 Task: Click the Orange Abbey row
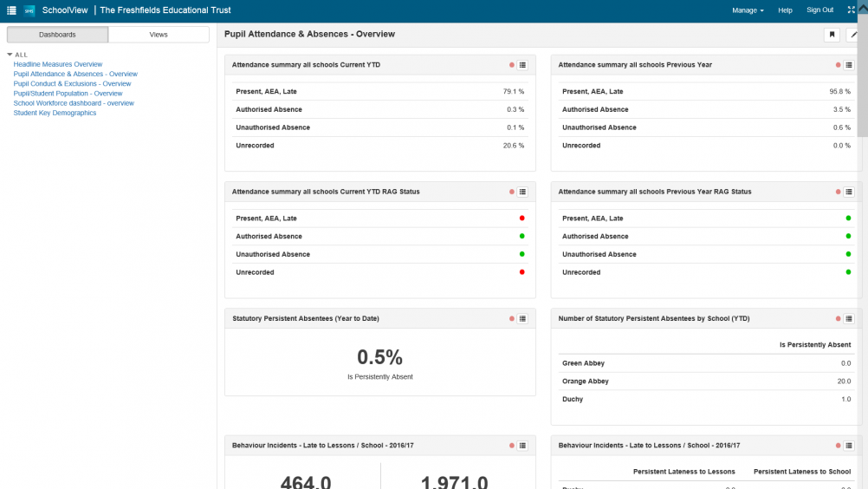pyautogui.click(x=706, y=381)
